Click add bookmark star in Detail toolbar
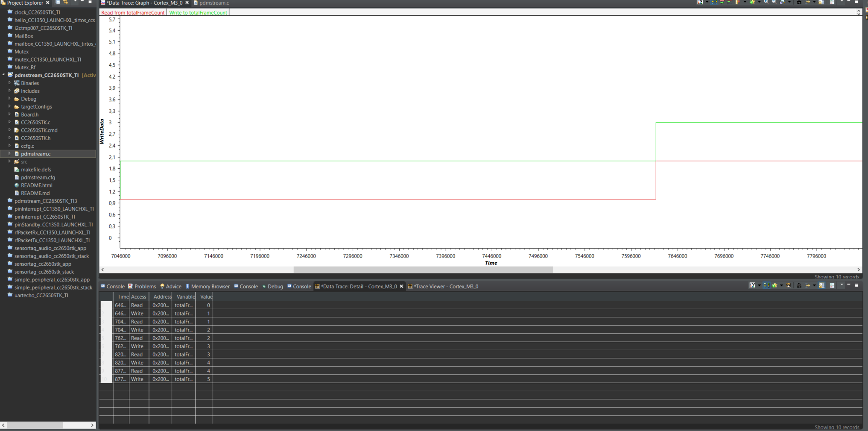Viewport: 868px width, 431px height. [774, 285]
